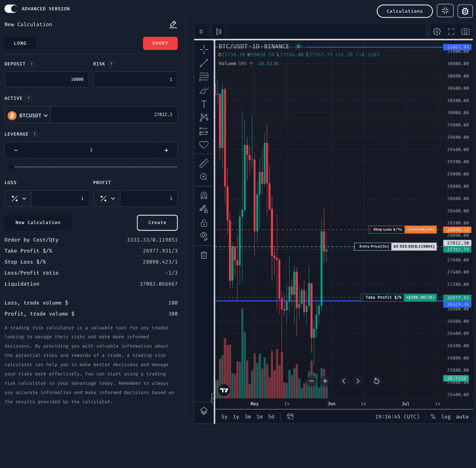Toggle the Advanced Version switch
The image size is (476, 468).
click(11, 9)
